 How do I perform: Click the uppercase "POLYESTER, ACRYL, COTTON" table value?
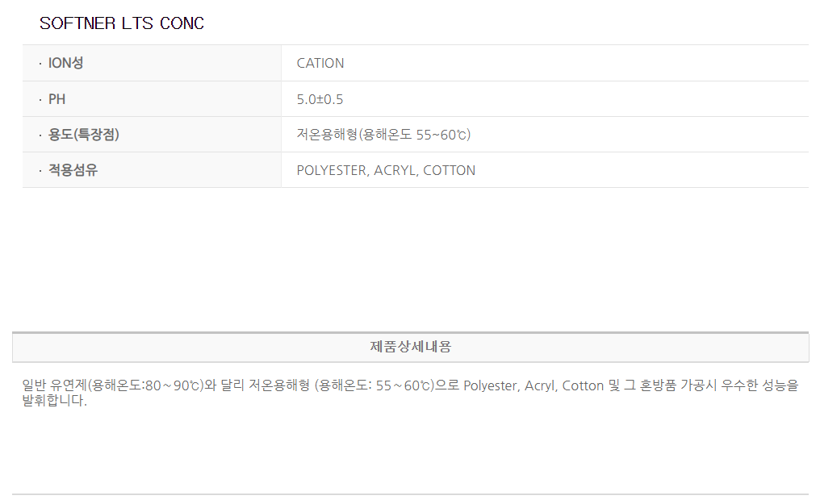(386, 170)
